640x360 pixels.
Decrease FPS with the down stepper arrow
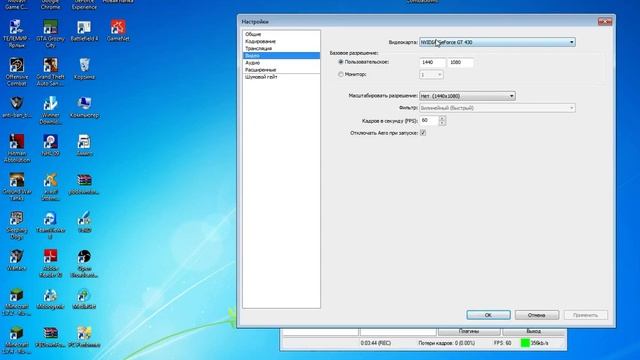442,123
